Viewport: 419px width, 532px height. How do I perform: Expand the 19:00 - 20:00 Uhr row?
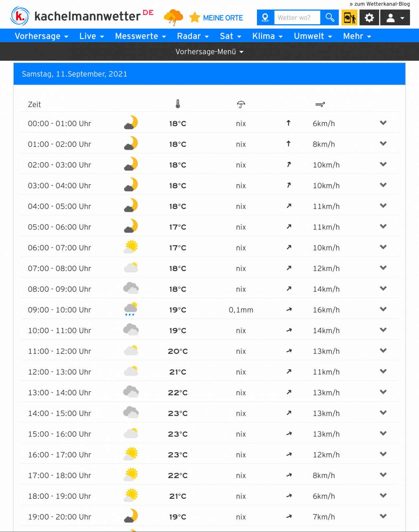(x=383, y=516)
